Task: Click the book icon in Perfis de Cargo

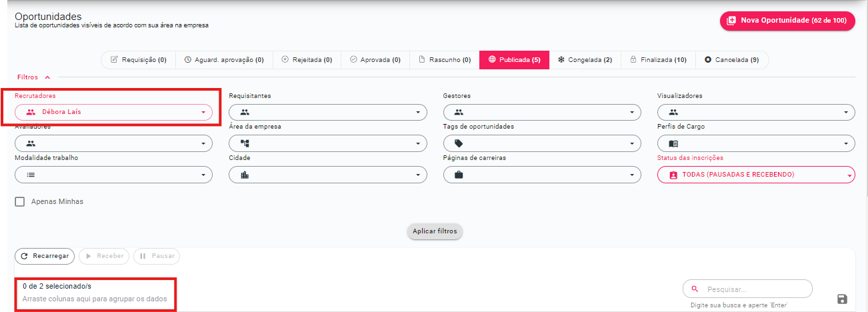Action: coord(673,143)
